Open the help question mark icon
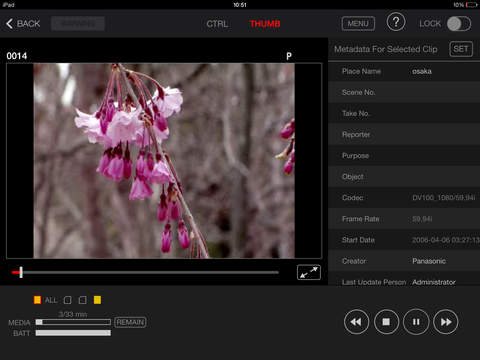Image resolution: width=480 pixels, height=360 pixels. tap(396, 22)
